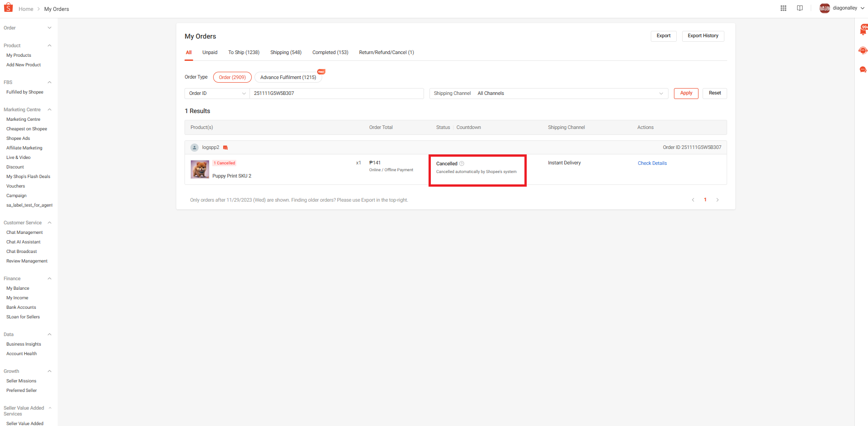Click chat icon next to logspp2

[x=225, y=148]
